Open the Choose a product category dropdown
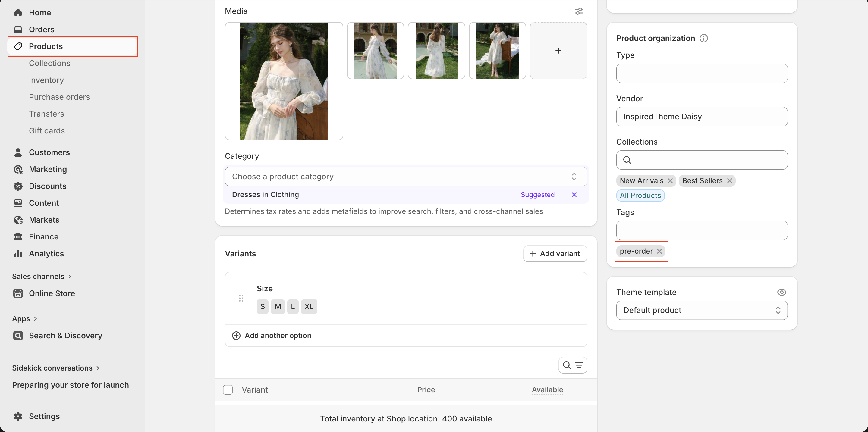The image size is (868, 432). pyautogui.click(x=406, y=177)
